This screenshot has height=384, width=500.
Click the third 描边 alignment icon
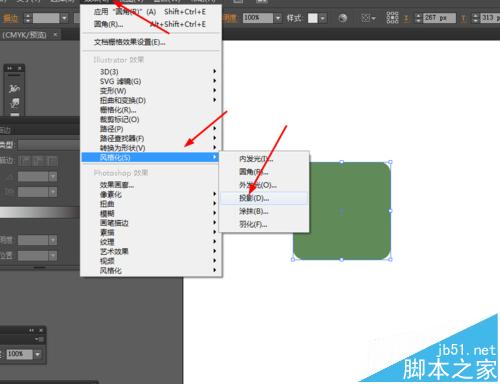tap(52, 161)
